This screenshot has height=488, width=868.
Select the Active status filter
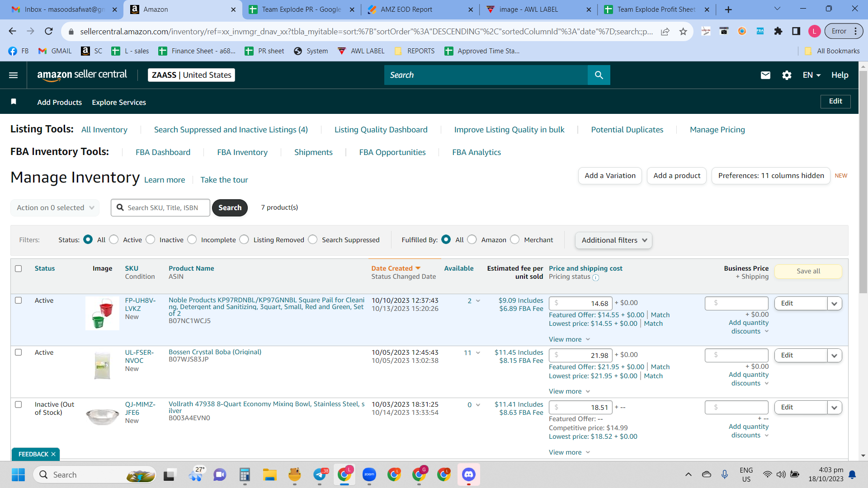(x=114, y=239)
